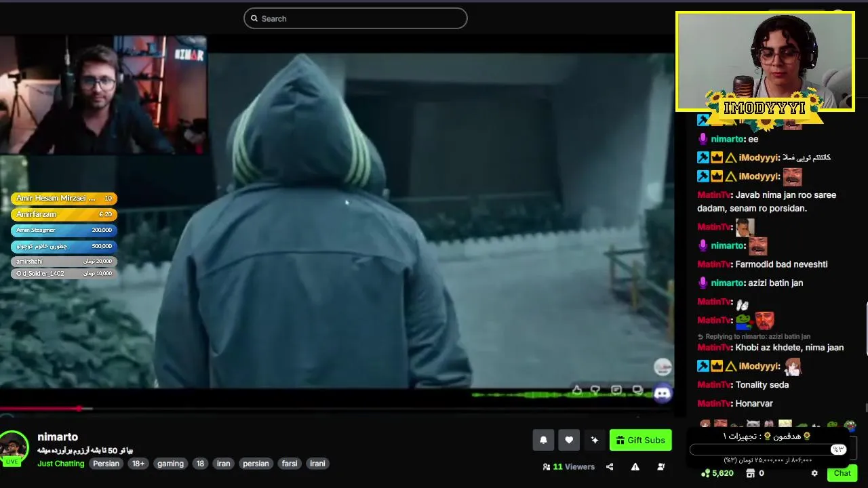Click the 'Khobi az khdete, nima jaan' message
Screen dimensions: 868x488
[789, 348]
